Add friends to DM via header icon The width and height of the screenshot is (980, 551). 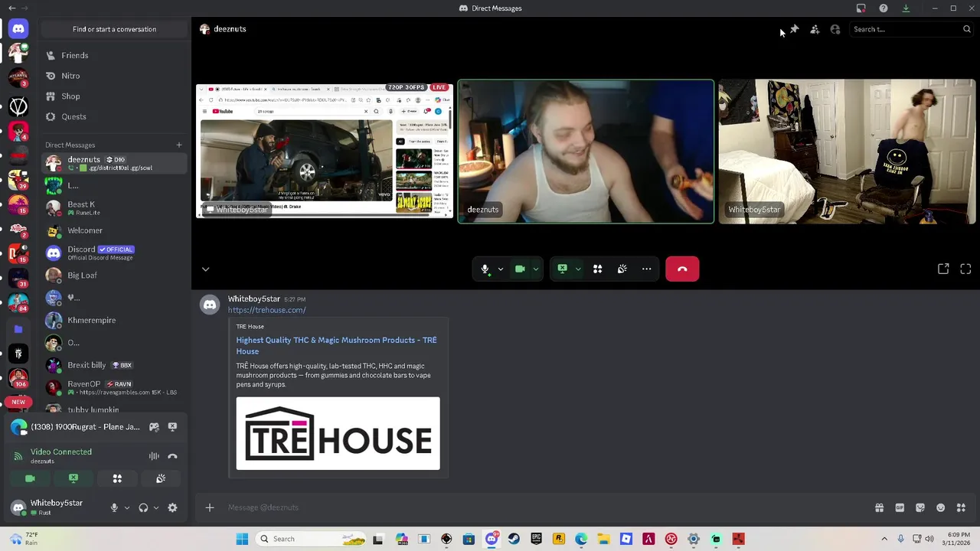coord(815,29)
